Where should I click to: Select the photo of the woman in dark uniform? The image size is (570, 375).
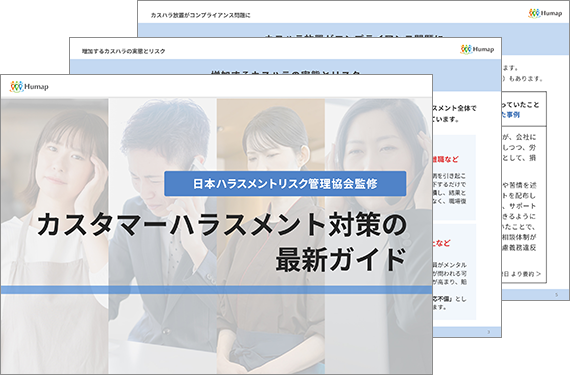click(270, 235)
